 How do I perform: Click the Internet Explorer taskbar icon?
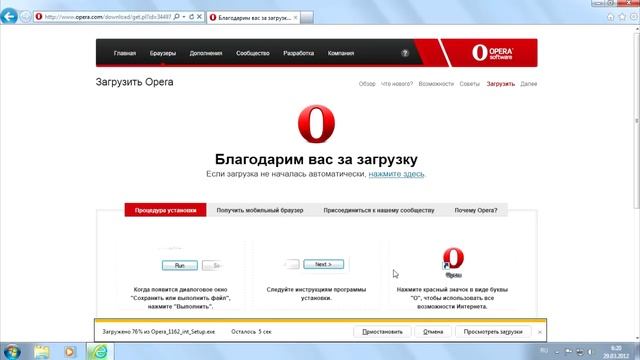(100, 352)
